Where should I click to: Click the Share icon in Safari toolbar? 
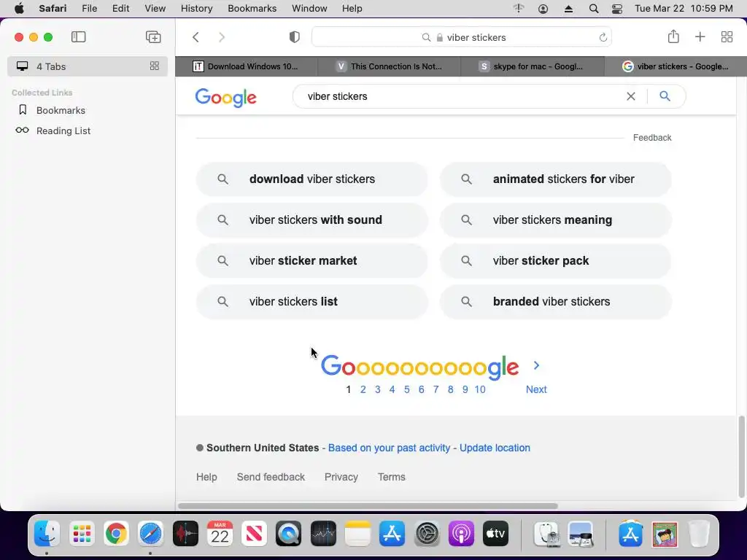[x=673, y=36]
